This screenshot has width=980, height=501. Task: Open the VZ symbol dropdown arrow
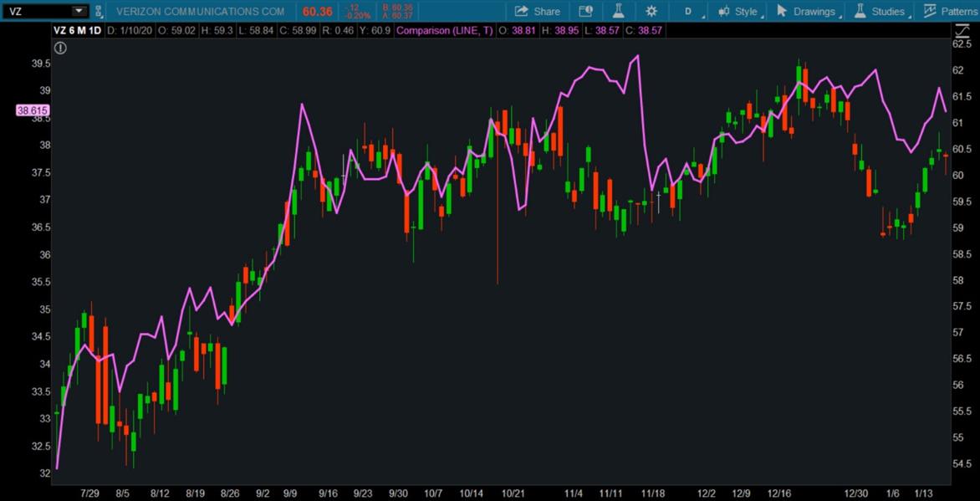79,11
